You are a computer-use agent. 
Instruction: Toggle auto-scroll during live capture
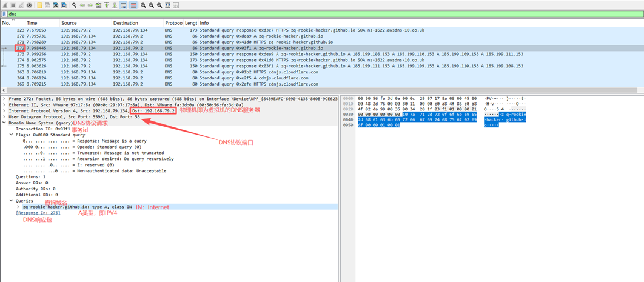(123, 5)
